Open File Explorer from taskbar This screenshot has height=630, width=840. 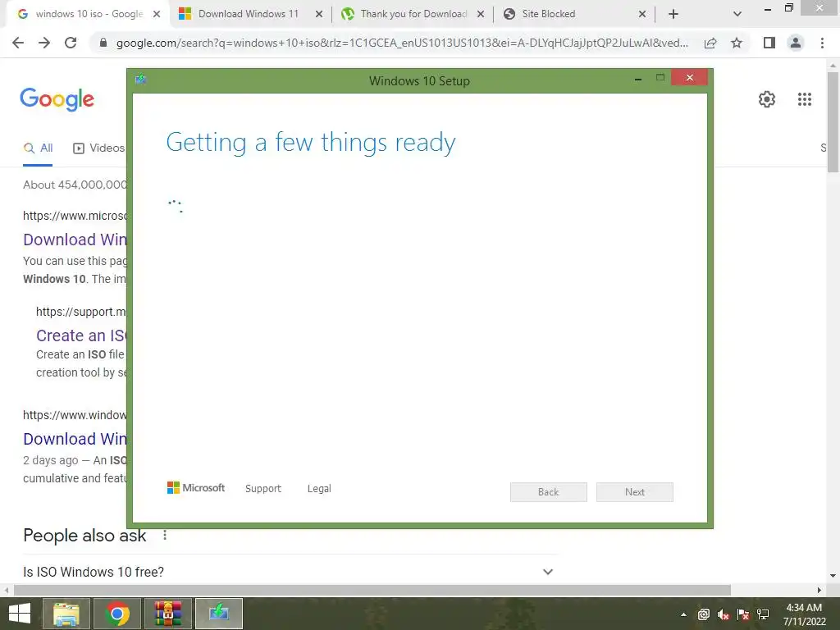(x=66, y=614)
